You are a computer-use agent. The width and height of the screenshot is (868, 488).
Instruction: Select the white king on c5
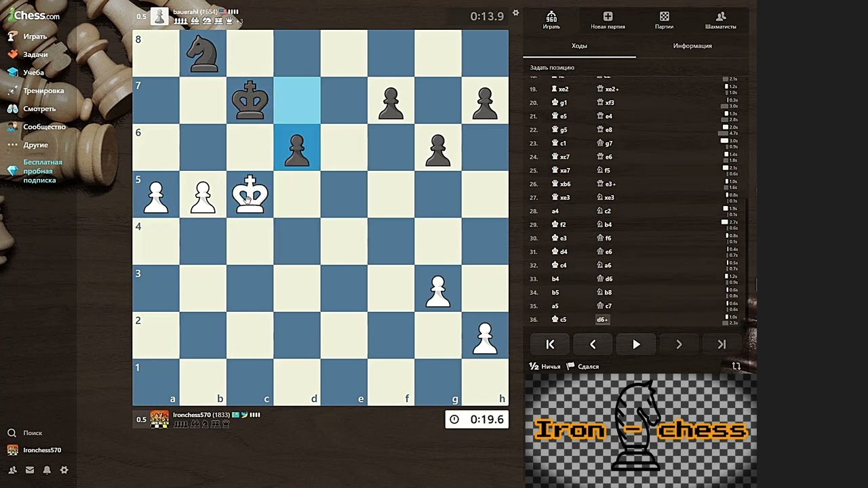(250, 195)
